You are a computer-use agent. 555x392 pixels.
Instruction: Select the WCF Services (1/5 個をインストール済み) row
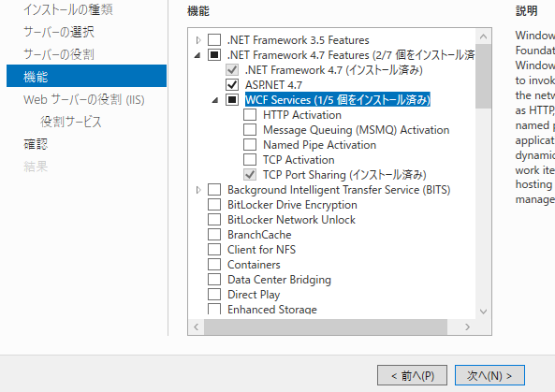point(337,100)
